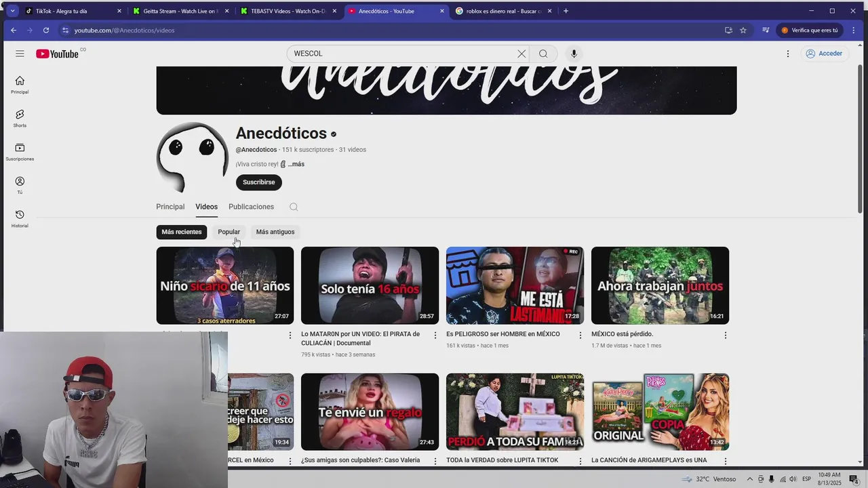Switch to roblox es dinero real tab
The height and width of the screenshot is (488, 868).
point(503,11)
